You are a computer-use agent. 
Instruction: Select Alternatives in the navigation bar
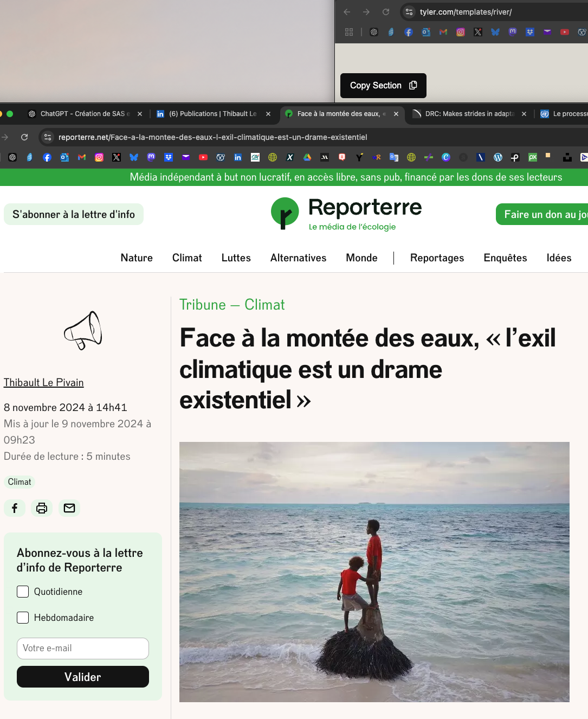(x=298, y=258)
